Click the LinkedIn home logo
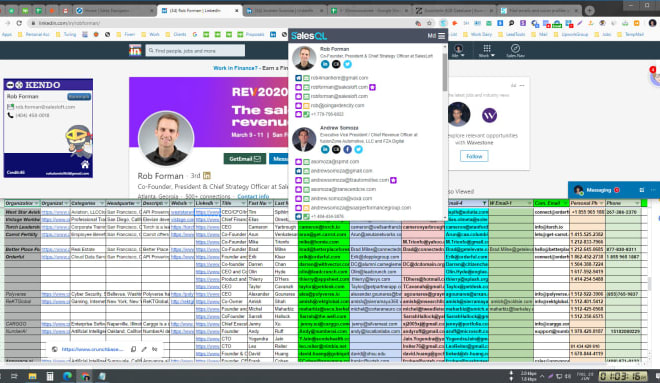This screenshot has width=660, height=383. 135,51
